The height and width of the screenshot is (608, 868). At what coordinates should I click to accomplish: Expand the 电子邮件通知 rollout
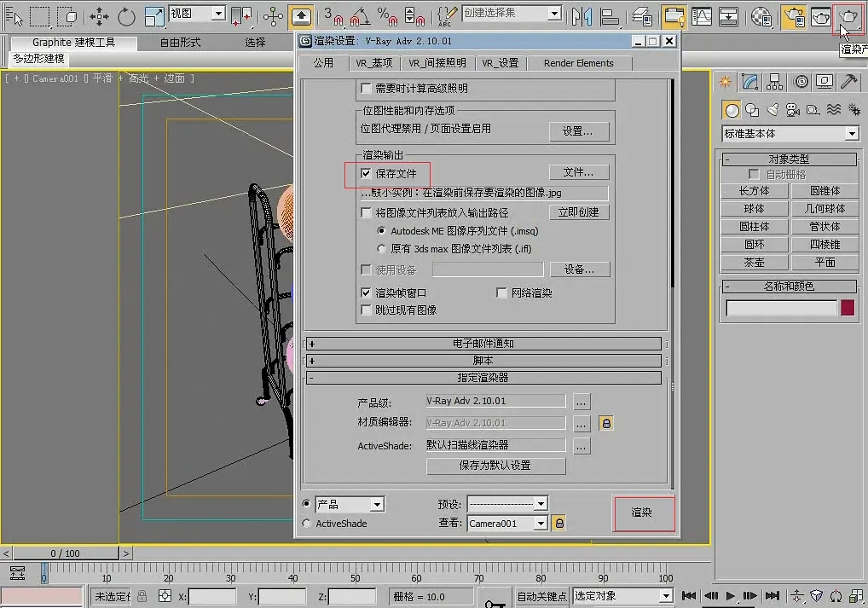[483, 344]
